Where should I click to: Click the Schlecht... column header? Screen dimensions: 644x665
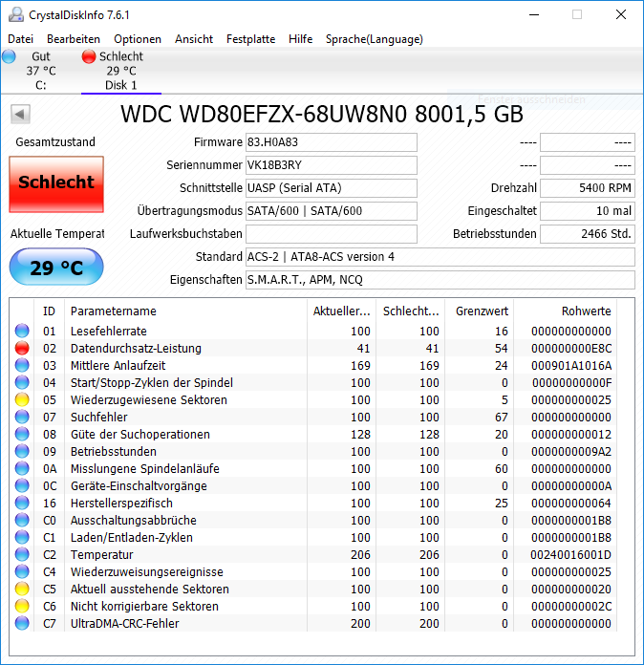pyautogui.click(x=410, y=311)
